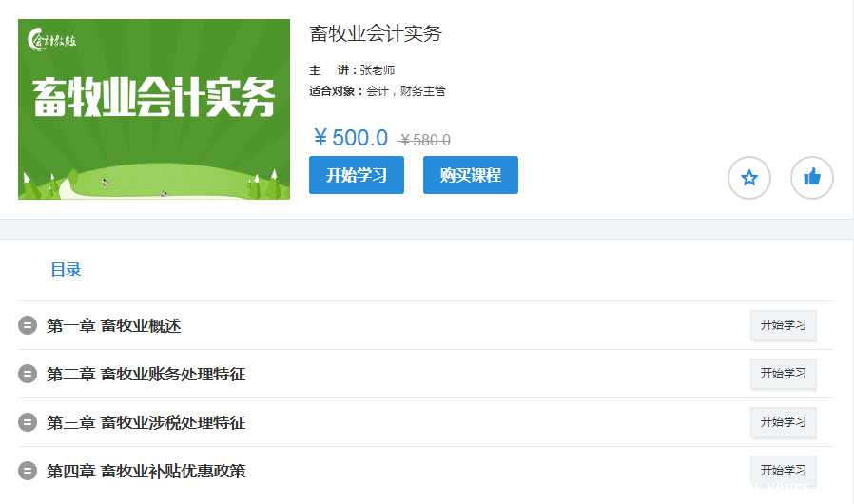The height and width of the screenshot is (504, 854).
Task: Open the 第四章 畜牧业补贴优惠政策 title
Action: [146, 471]
